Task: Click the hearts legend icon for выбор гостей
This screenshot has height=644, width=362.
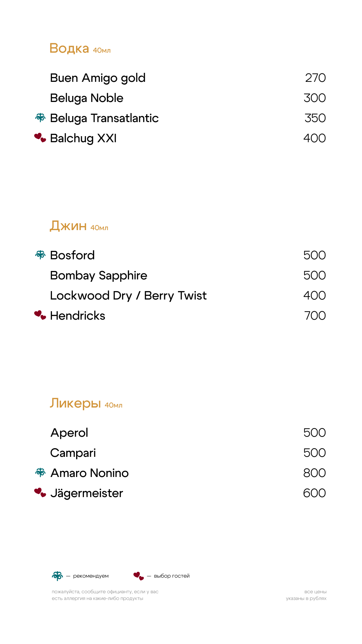Action: [x=138, y=576]
